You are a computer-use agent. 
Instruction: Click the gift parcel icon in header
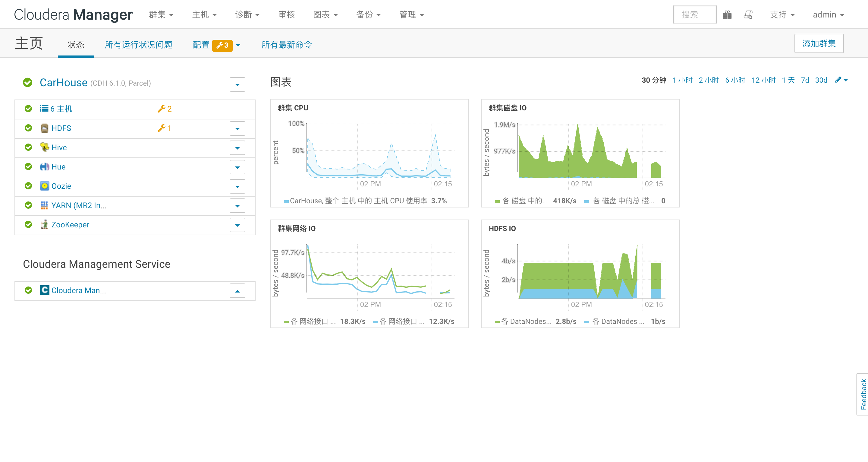point(727,15)
